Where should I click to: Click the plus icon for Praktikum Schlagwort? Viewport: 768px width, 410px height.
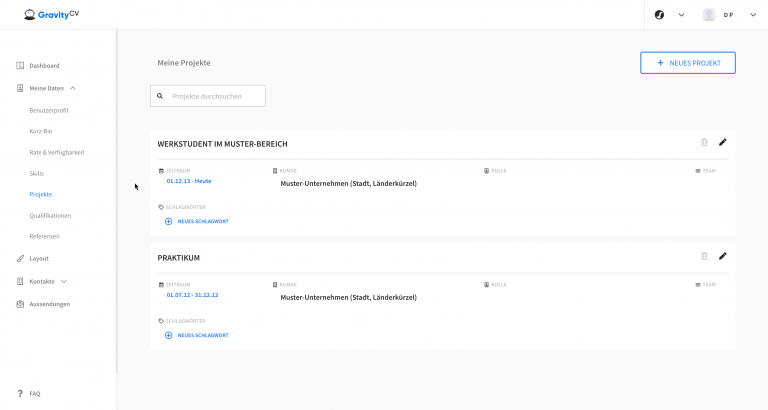tap(168, 335)
